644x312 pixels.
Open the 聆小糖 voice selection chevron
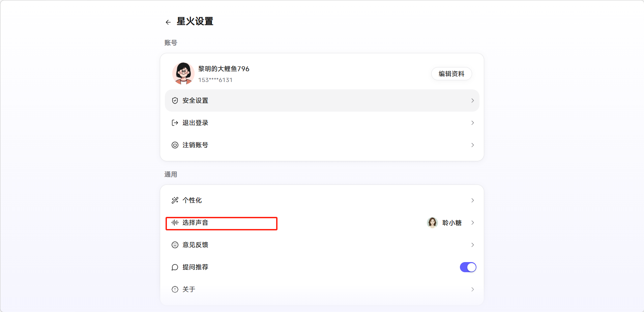(x=472, y=223)
